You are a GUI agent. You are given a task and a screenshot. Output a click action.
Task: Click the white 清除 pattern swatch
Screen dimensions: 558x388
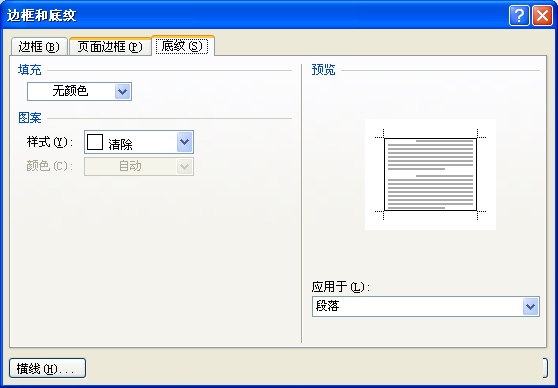95,142
